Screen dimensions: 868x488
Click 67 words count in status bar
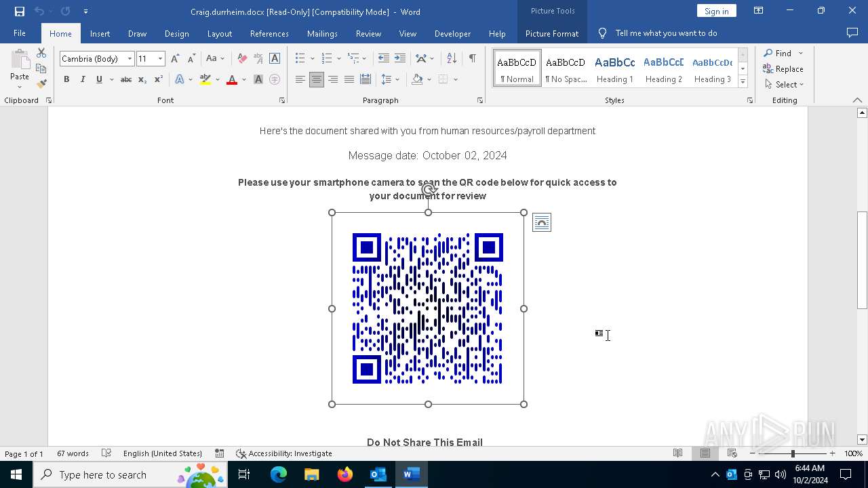(x=73, y=453)
